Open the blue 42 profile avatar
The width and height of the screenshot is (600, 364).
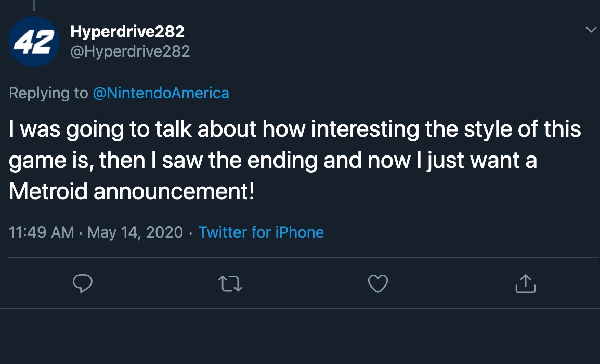click(34, 42)
